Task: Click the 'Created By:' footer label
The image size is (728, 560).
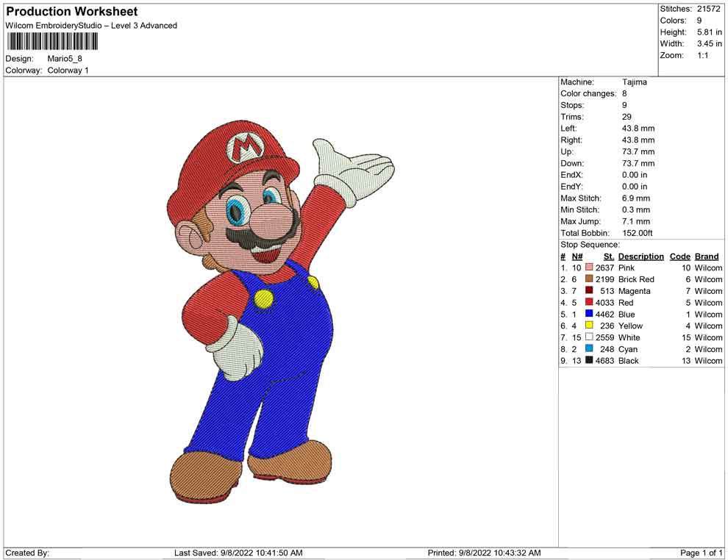Action: [27, 553]
